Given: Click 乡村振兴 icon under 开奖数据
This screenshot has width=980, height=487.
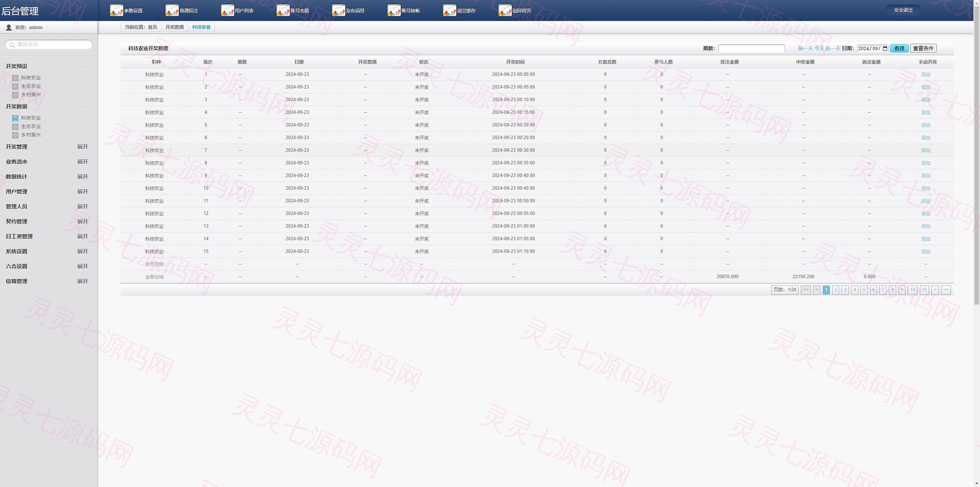Looking at the screenshot, I should pos(15,135).
